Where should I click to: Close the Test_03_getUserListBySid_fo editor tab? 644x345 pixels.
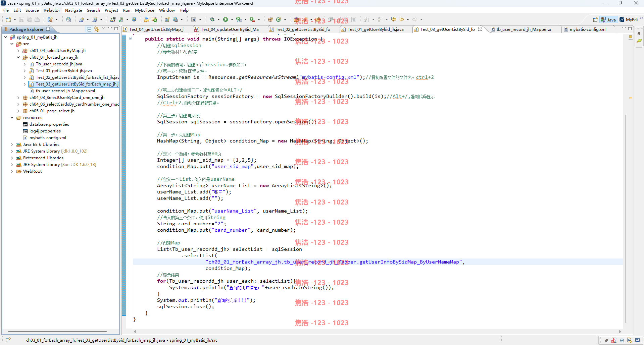(x=480, y=29)
